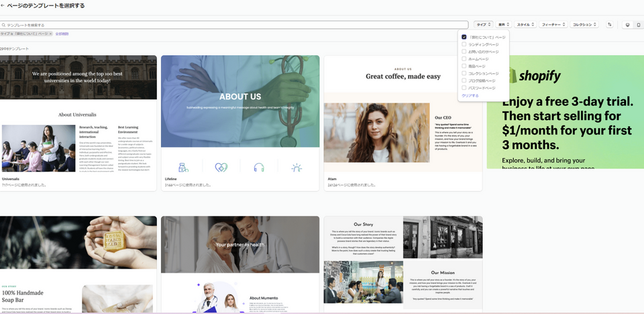Click the heart icon in Lifeline preview
Viewport: 644px width, 314px height.
[x=221, y=167]
